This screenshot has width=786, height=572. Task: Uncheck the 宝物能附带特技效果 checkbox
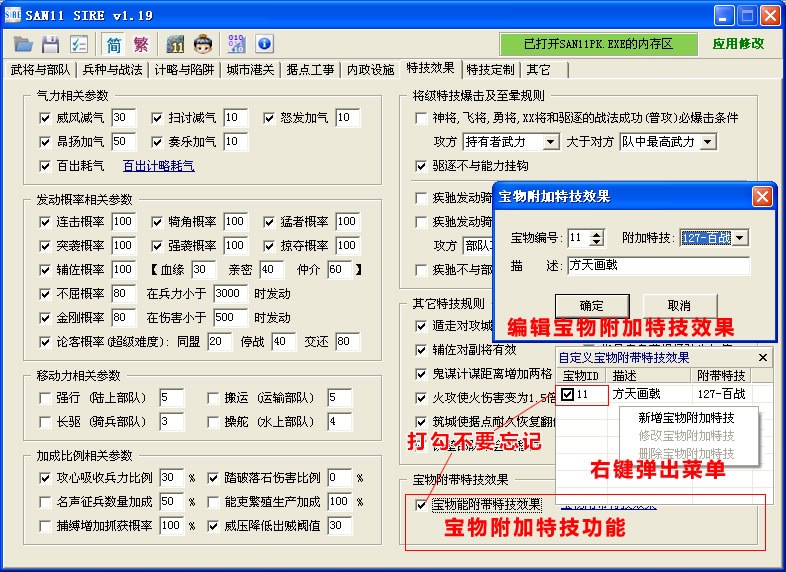coord(420,505)
